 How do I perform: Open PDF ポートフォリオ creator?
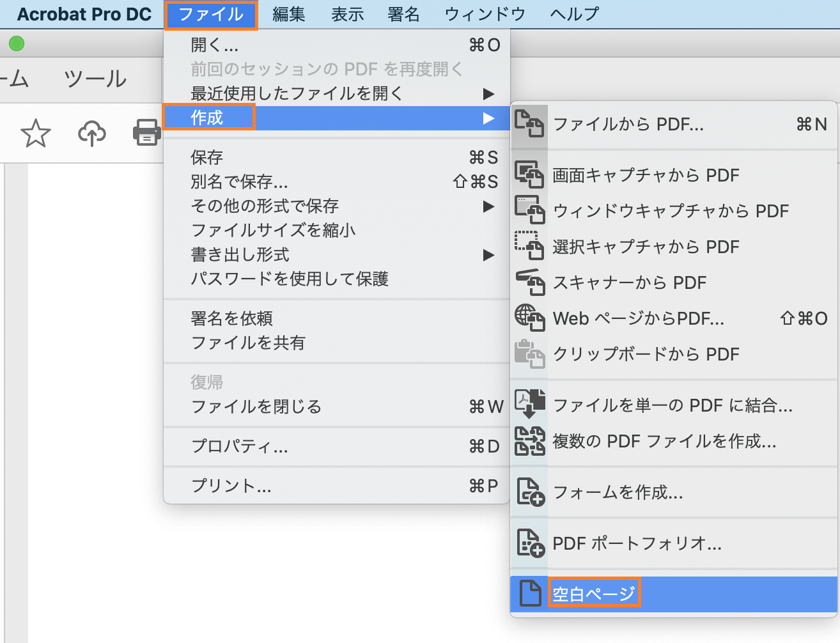tap(636, 543)
